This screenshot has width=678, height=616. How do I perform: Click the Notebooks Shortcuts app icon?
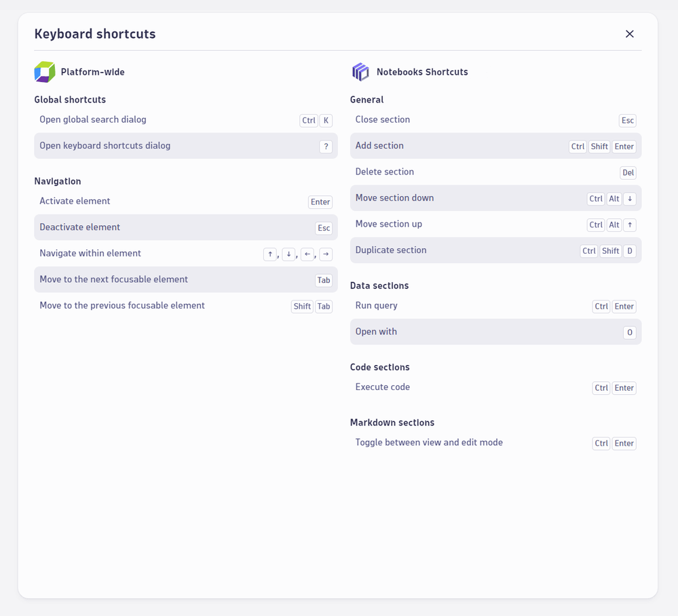tap(360, 72)
